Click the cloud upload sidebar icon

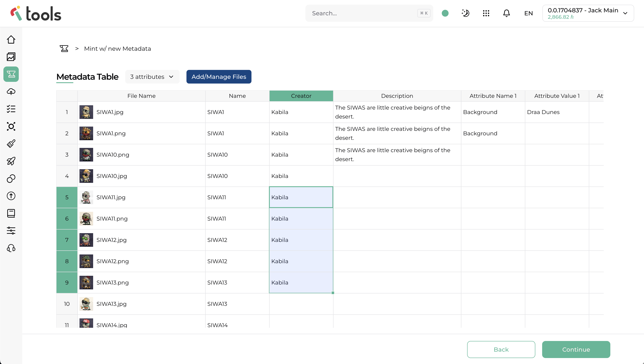[11, 91]
